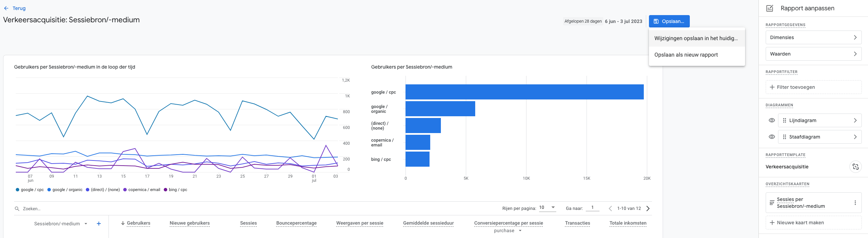Hide the Staafdiagram using eye icon
Viewport: 868px width, 238px height.
tap(772, 137)
